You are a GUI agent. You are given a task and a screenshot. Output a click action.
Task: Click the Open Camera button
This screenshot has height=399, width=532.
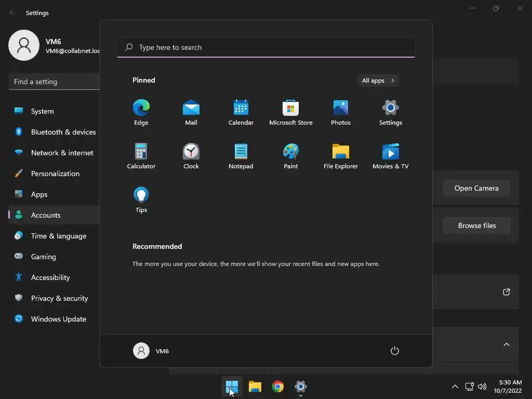[477, 188]
